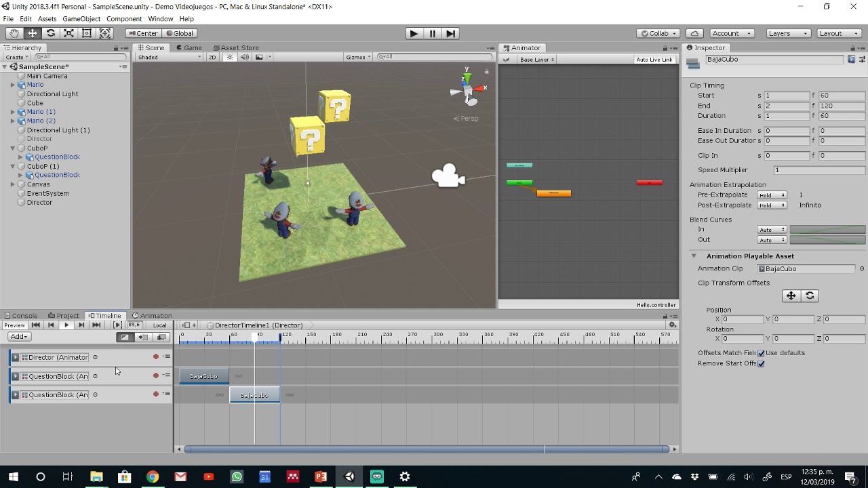Screen dimensions: 868x488
Task: Select the Rect Transform tool
Action: tap(87, 33)
